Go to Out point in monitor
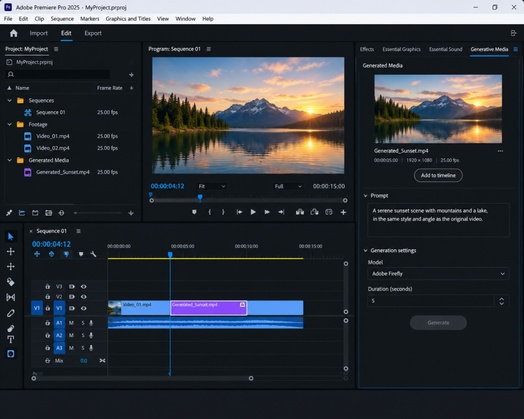 click(x=281, y=212)
